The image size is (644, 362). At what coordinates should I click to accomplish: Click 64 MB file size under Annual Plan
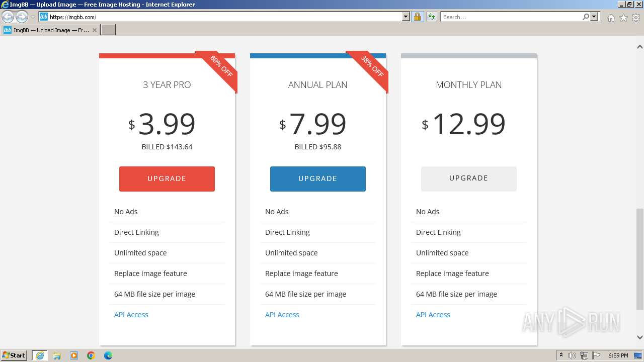point(305,294)
